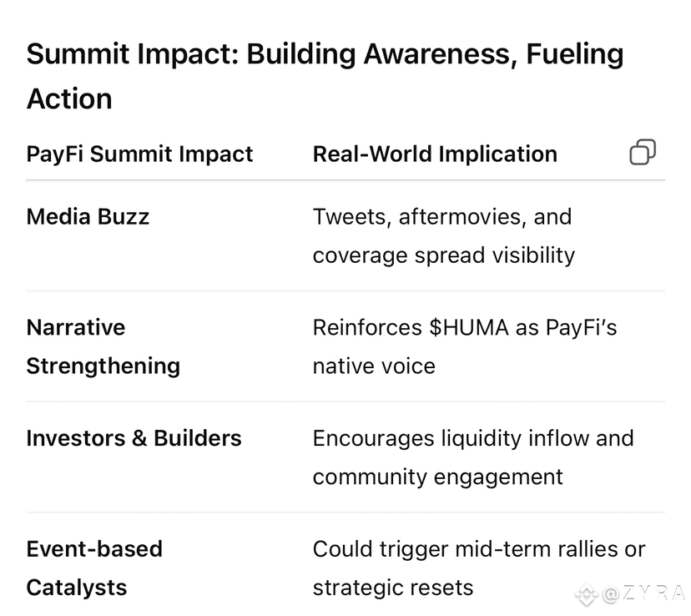The height and width of the screenshot is (616, 691).
Task: Click the 'Media Buzz' row label
Action: pos(88,217)
